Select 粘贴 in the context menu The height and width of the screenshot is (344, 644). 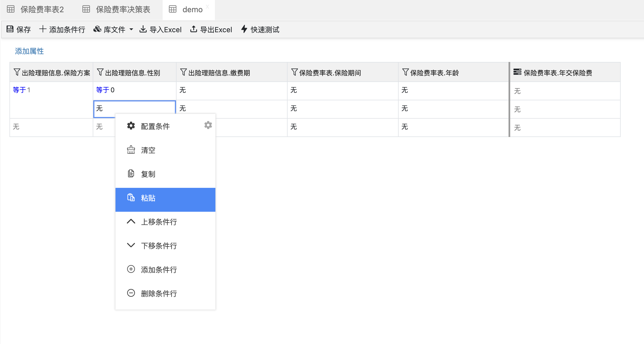148,198
